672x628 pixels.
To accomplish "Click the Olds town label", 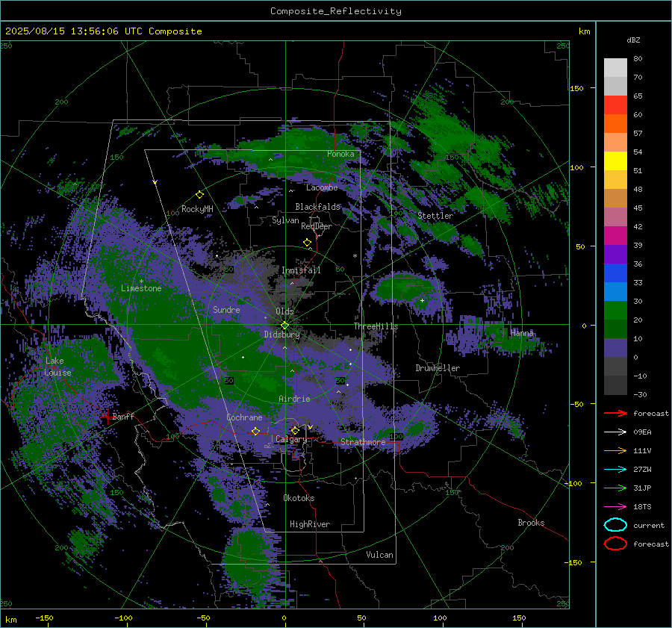I will (284, 311).
